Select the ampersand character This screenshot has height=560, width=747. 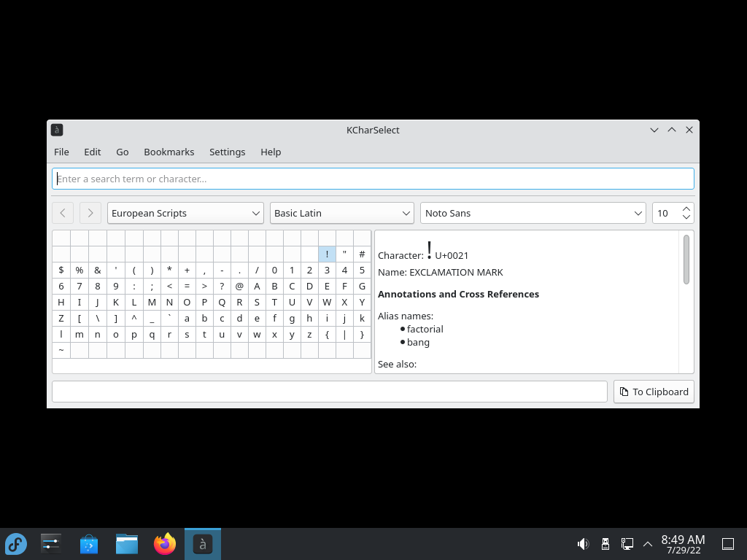point(98,270)
